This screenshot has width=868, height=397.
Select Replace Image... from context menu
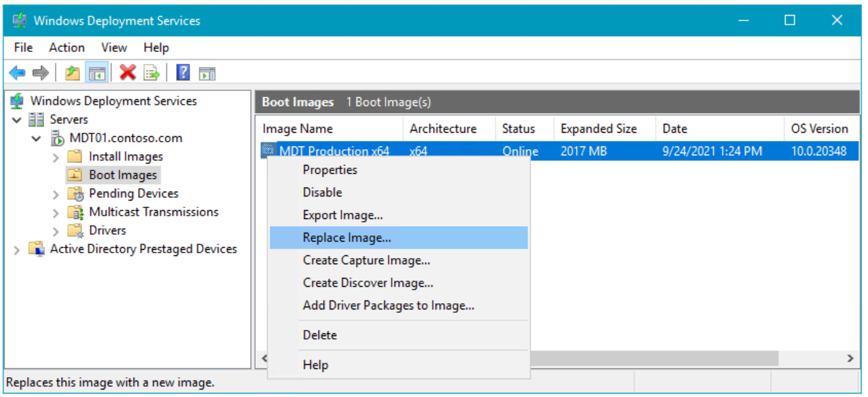pyautogui.click(x=347, y=238)
